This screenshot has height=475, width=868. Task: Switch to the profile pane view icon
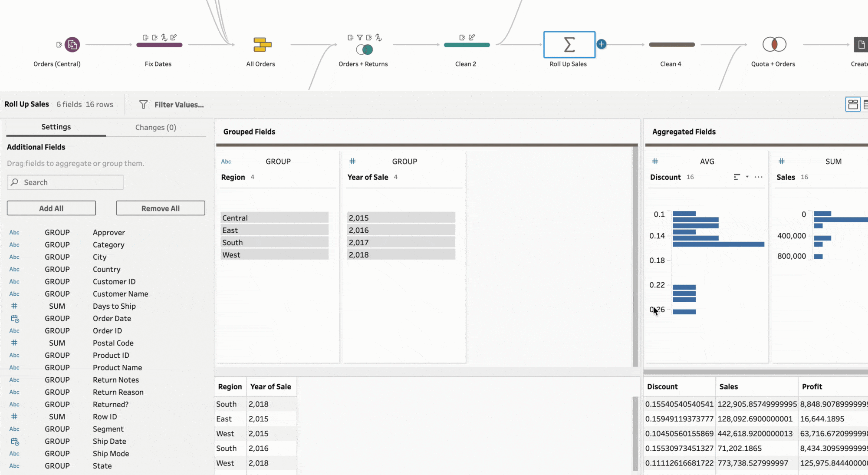pos(853,104)
